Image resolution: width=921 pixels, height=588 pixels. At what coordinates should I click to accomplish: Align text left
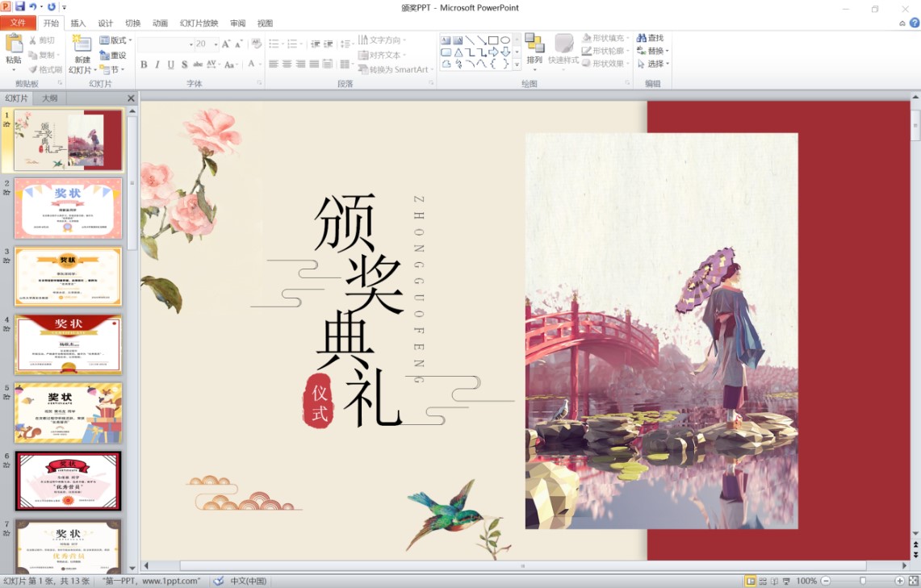[274, 64]
